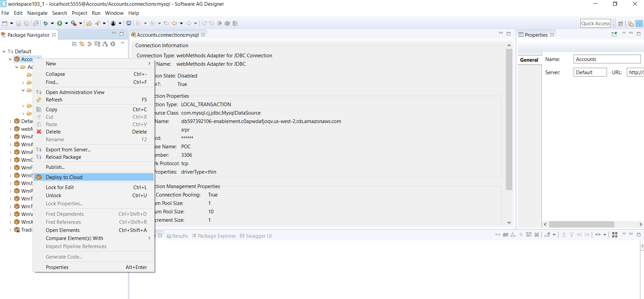Click the user profile circle toolbar icon
Screen dimensions: 644x299
coord(114,23)
